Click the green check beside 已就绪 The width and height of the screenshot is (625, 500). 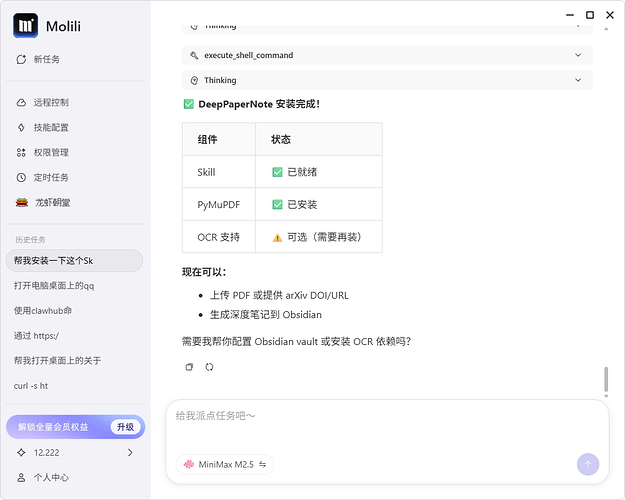pos(277,172)
